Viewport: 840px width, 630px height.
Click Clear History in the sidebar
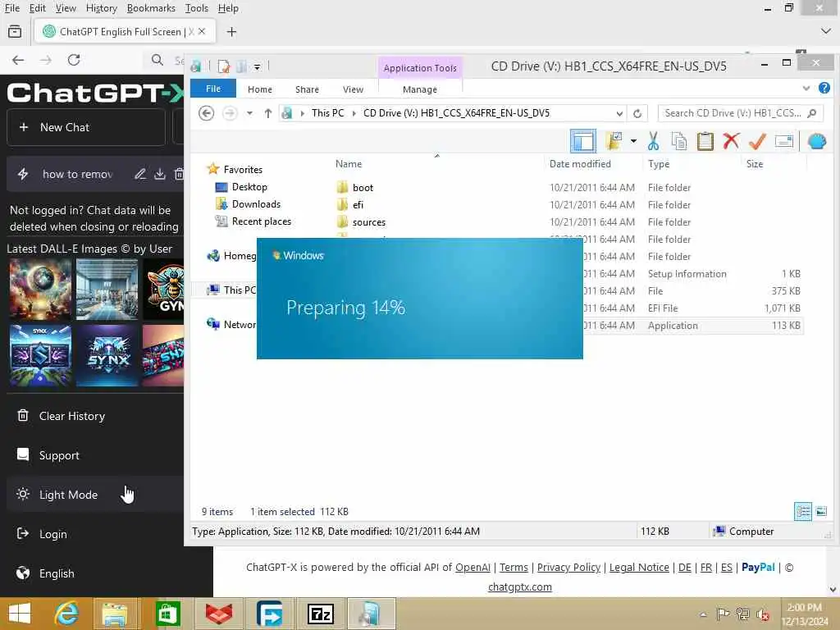72,416
